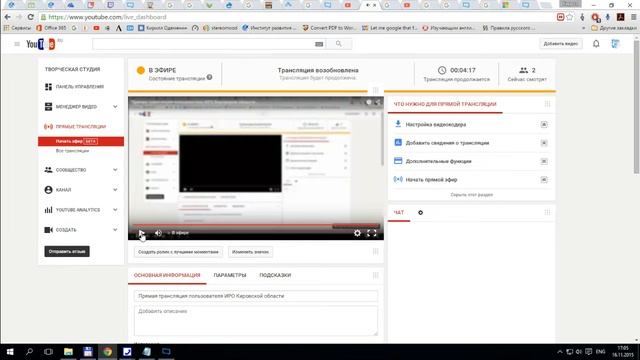
Task: Click the YouTube Analytics bar chart icon
Action: tap(48, 210)
